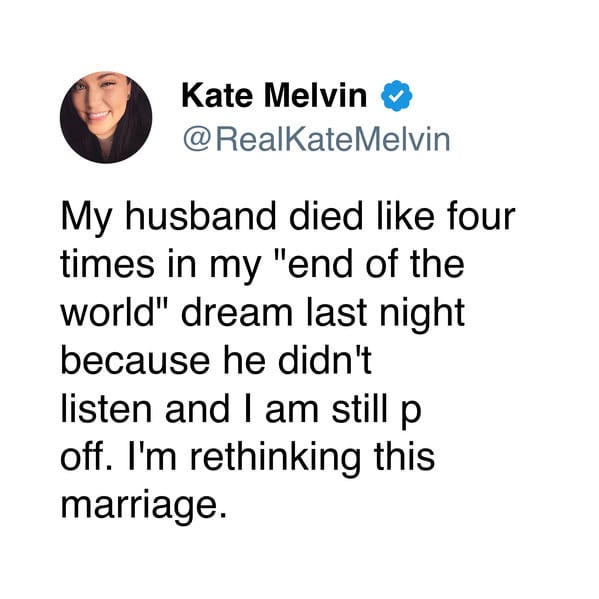Click the word "didn't" in the tweet

[325, 361]
